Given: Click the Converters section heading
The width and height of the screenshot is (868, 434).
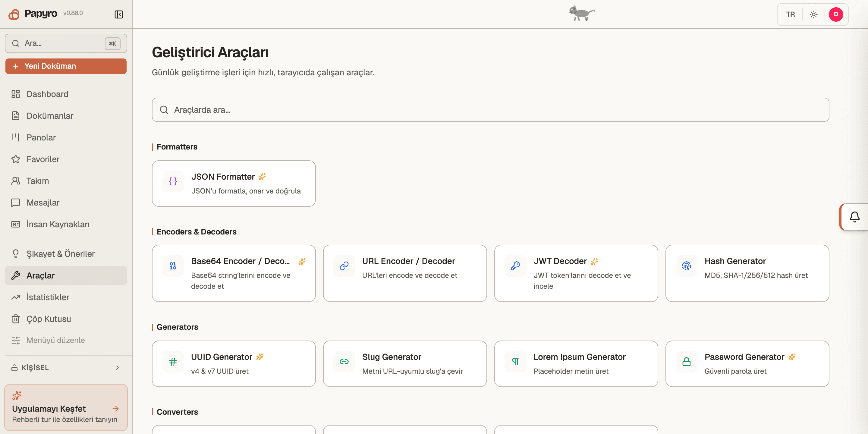Looking at the screenshot, I should point(177,412).
